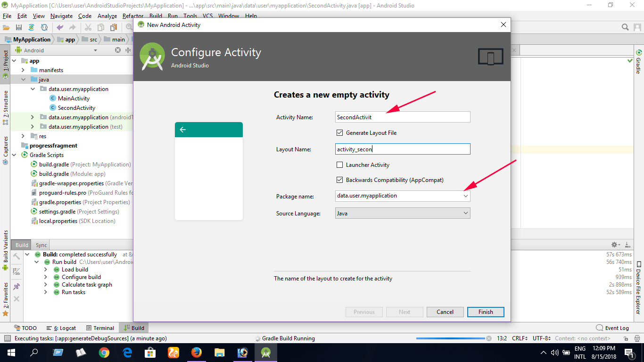Open Chrome from the Windows taskbar
The width and height of the screenshot is (644, 362).
[x=104, y=353]
